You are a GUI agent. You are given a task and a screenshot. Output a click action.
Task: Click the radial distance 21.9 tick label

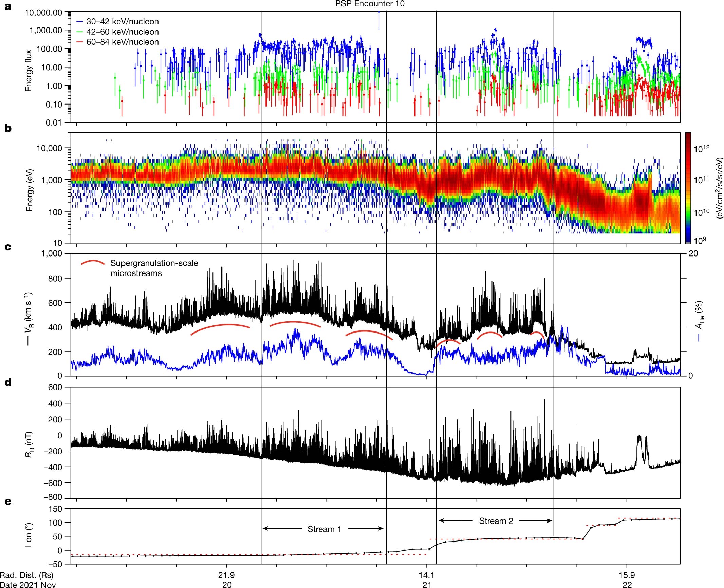tap(226, 575)
